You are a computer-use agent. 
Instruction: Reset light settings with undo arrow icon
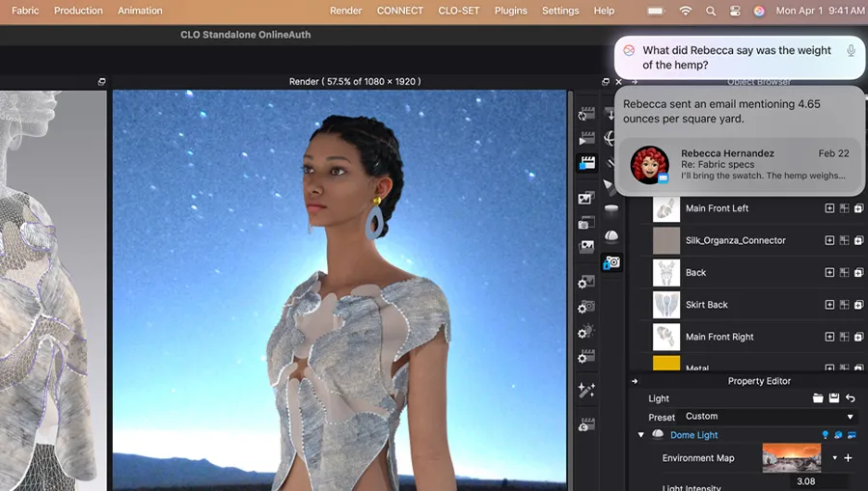tap(850, 398)
